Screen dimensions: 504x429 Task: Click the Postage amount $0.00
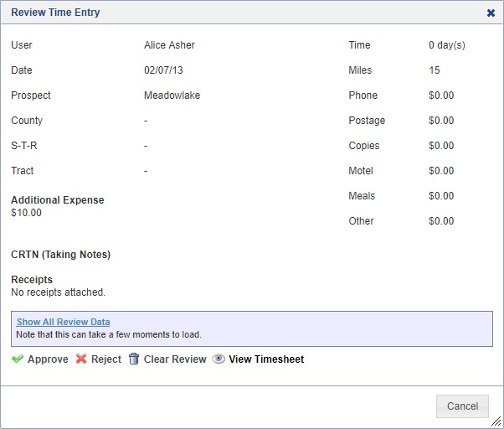tap(441, 121)
